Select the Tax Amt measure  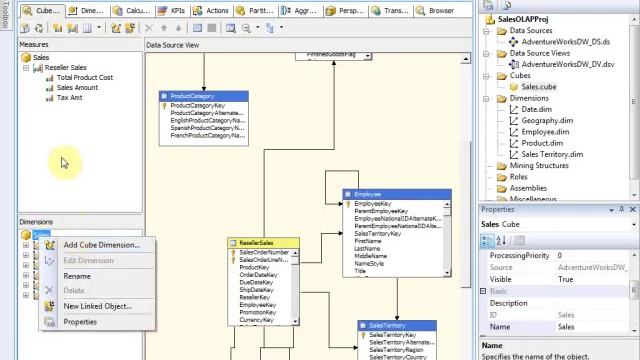tap(69, 98)
